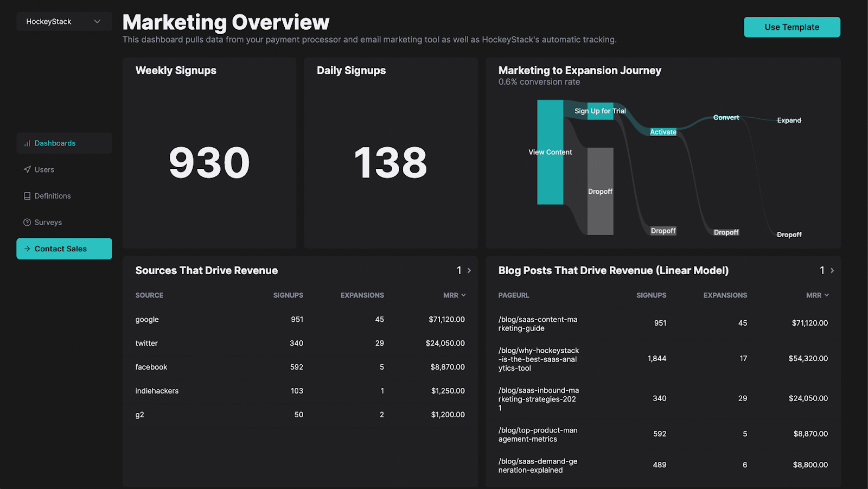Click the Users paper plane icon

click(27, 170)
